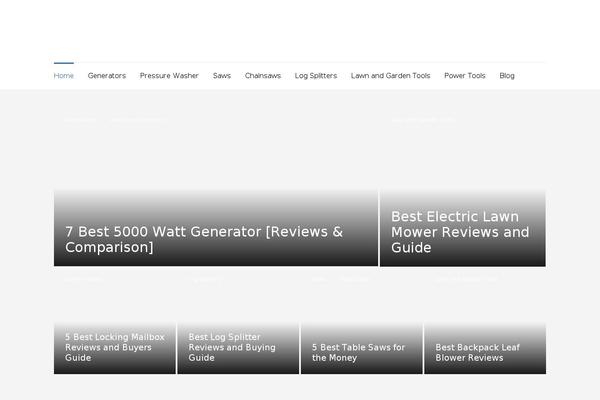Open Lawn and Garden Tools menu

pyautogui.click(x=390, y=76)
